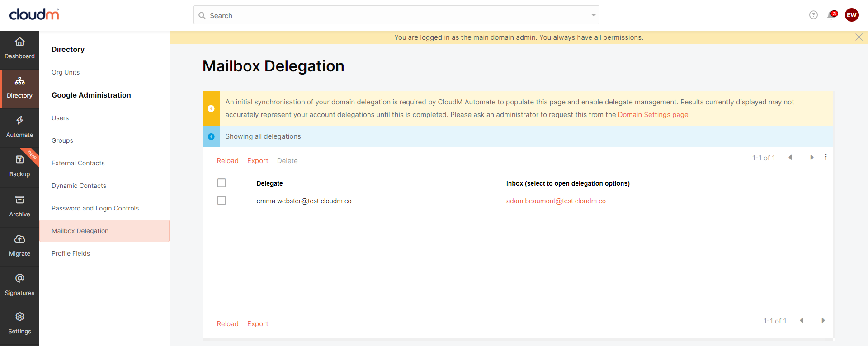This screenshot has height=346, width=868.
Task: Click the CloudM logo
Action: point(34,14)
